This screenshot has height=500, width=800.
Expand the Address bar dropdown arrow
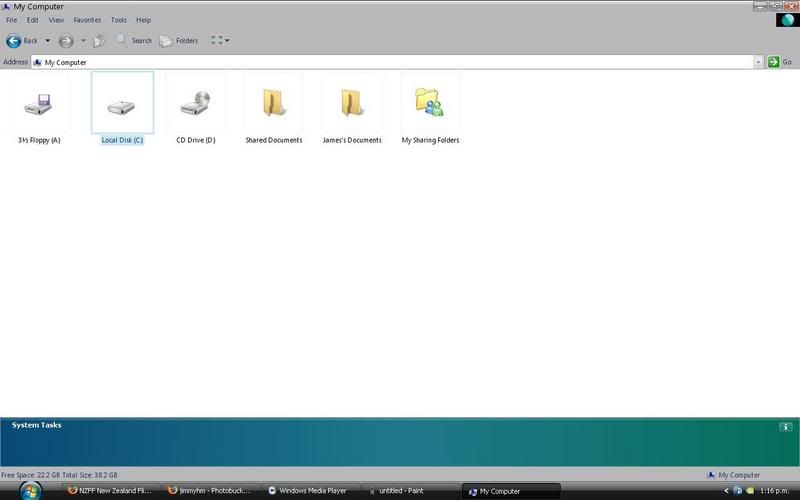coord(758,62)
